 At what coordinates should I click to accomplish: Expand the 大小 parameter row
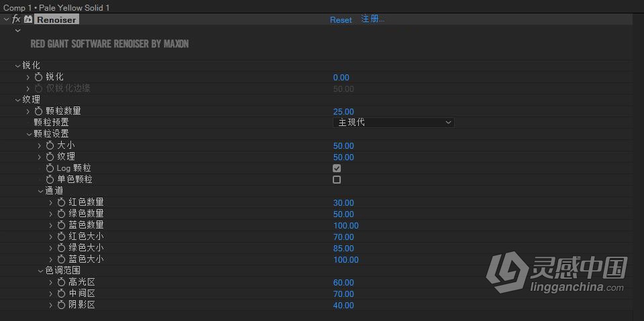pyautogui.click(x=40, y=145)
